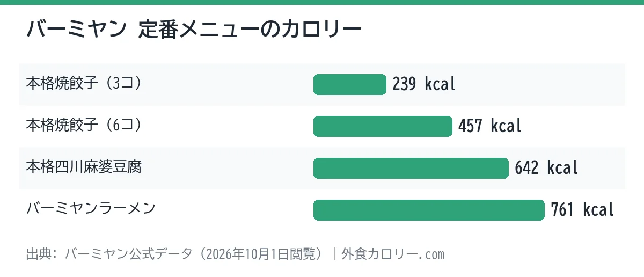Click the 761 kcal value text
644x277 pixels.
click(x=582, y=210)
